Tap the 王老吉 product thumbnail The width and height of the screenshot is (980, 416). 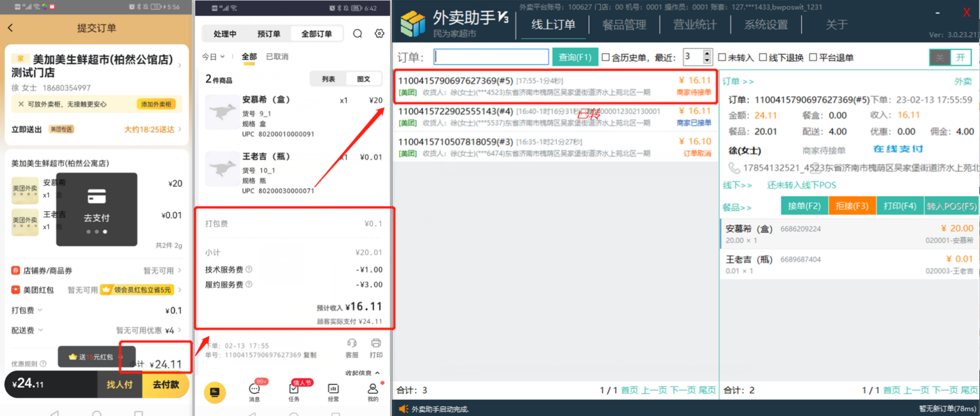click(222, 169)
